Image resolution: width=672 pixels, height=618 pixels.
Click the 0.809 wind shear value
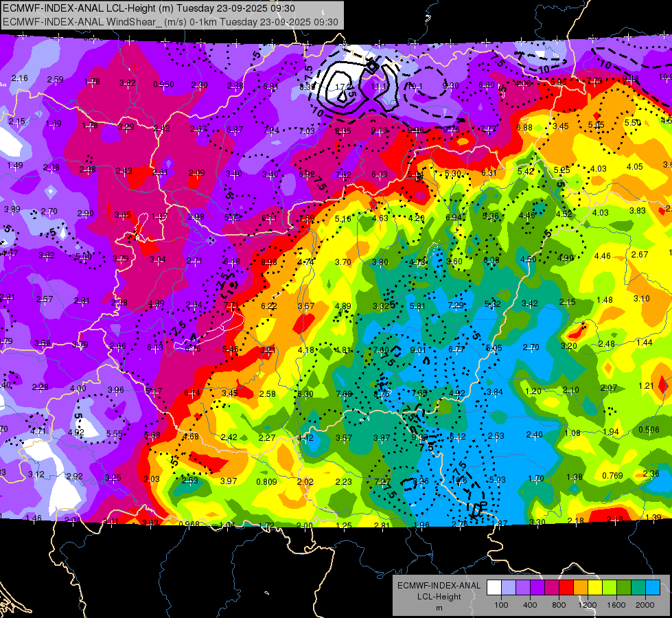click(266, 481)
